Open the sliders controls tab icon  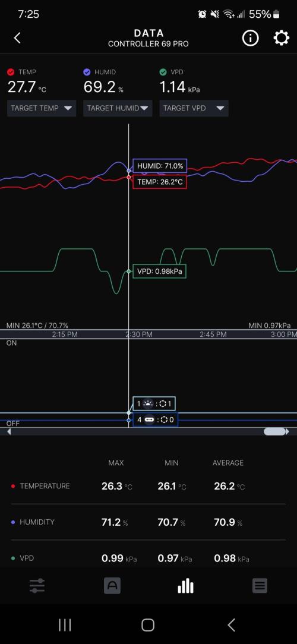click(37, 586)
